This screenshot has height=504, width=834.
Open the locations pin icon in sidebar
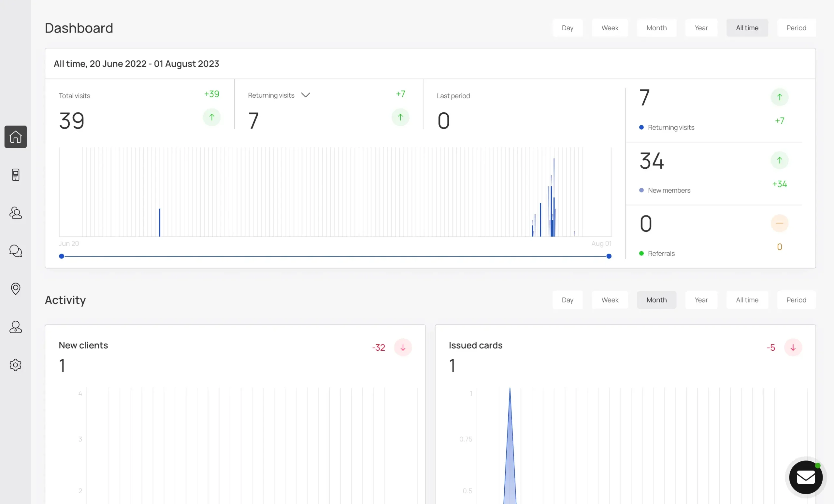pos(16,289)
